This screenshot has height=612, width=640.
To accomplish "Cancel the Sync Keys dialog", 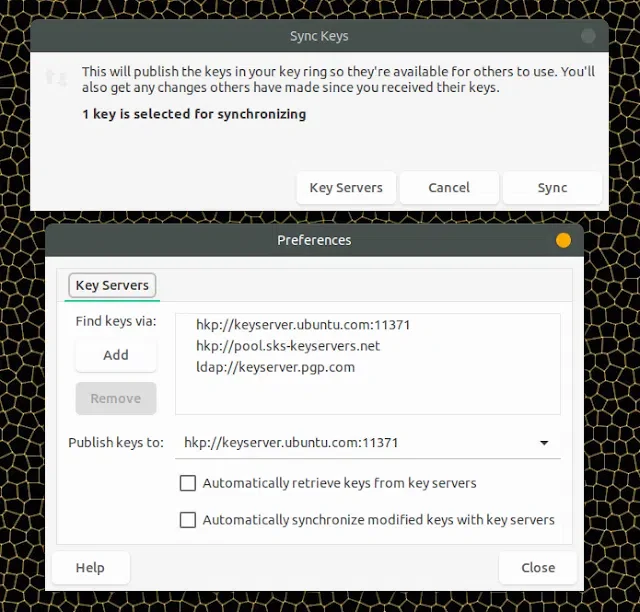I will coord(449,188).
